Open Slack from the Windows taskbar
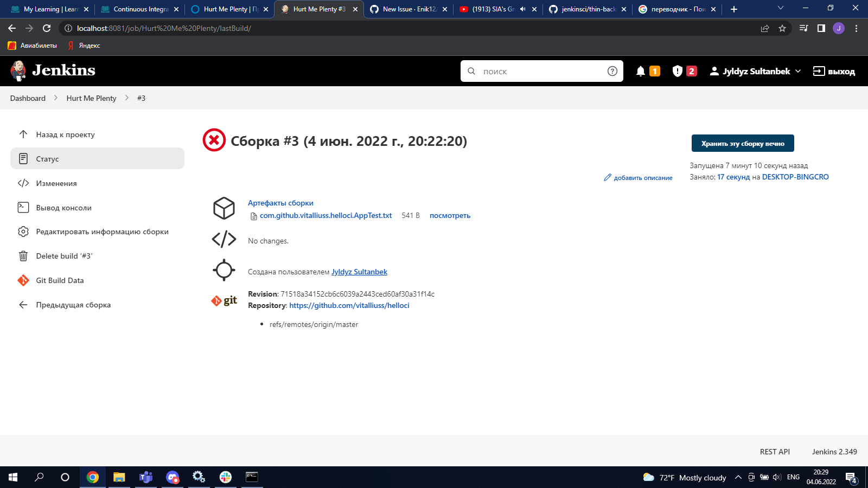The image size is (868, 488). point(226,477)
